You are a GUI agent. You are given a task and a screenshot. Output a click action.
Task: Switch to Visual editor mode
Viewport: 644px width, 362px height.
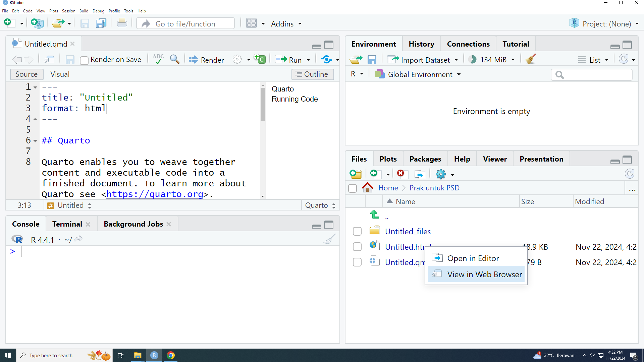[60, 74]
